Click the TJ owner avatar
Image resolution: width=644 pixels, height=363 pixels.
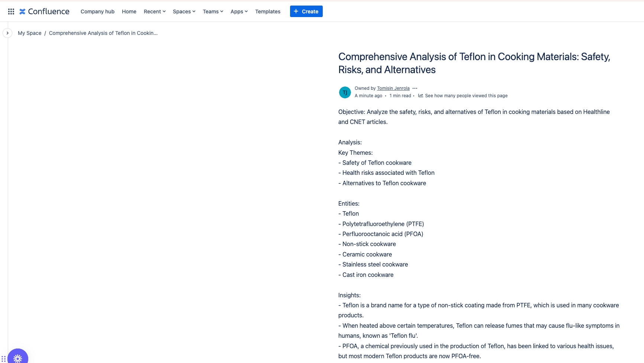345,92
